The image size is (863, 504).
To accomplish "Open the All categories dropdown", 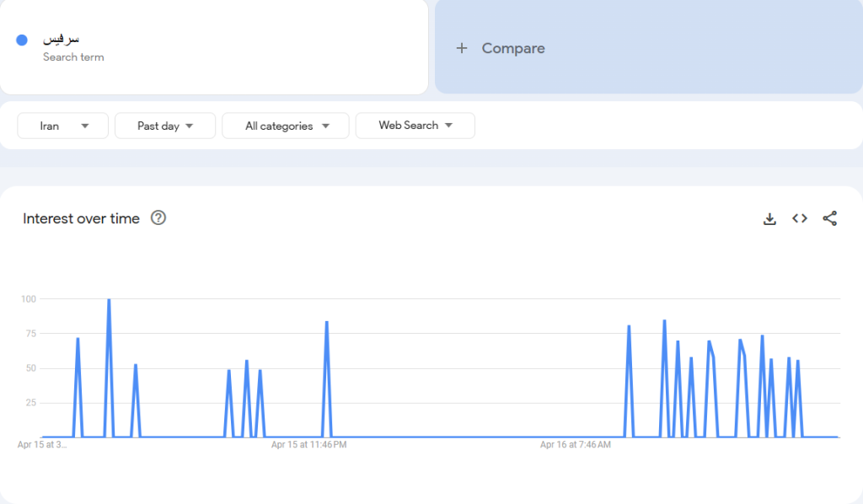I will coord(285,126).
